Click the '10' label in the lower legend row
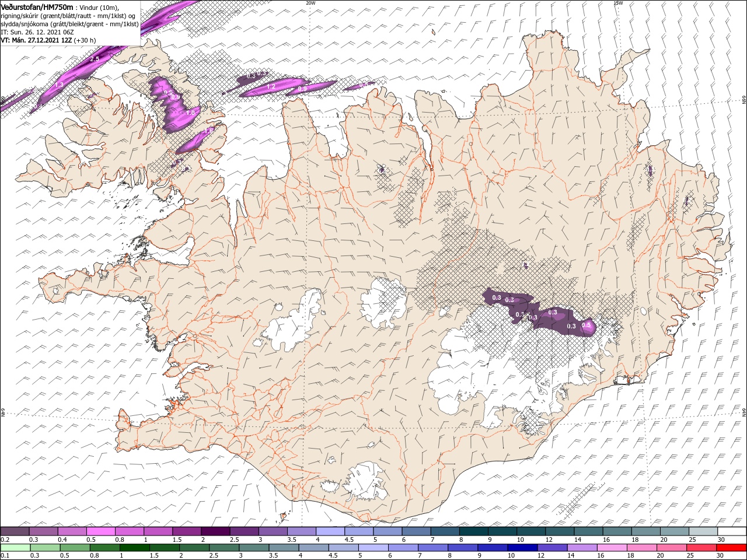Image resolution: width=747 pixels, height=560 pixels. pos(511,556)
